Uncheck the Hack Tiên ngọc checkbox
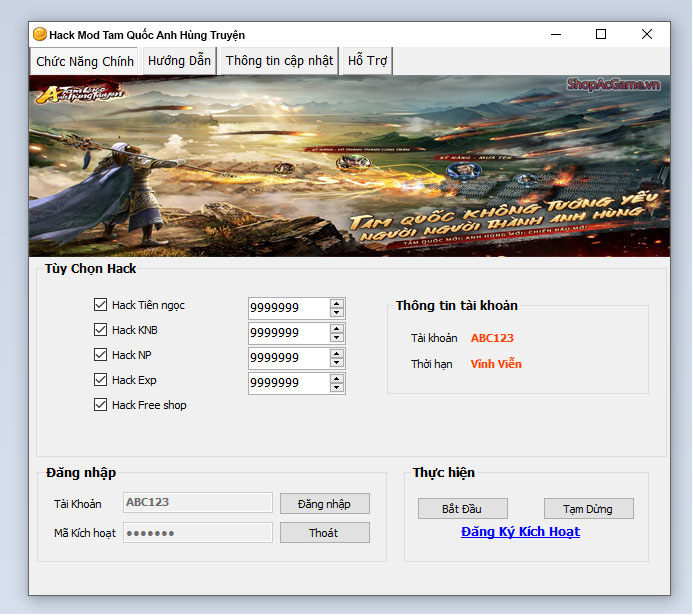 100,304
